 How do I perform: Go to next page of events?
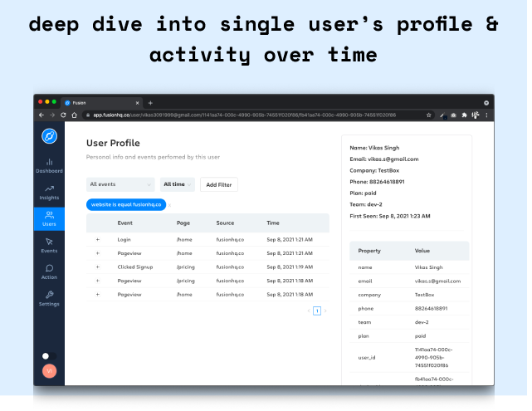(x=325, y=311)
